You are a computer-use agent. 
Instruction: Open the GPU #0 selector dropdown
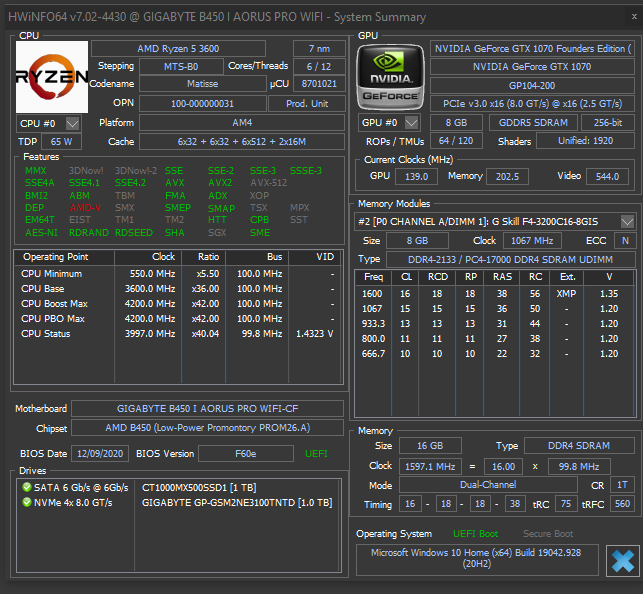tap(411, 122)
